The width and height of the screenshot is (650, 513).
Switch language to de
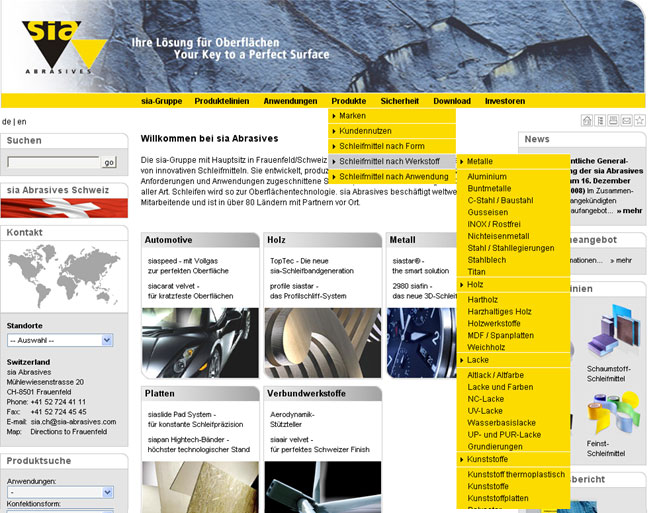6,122
